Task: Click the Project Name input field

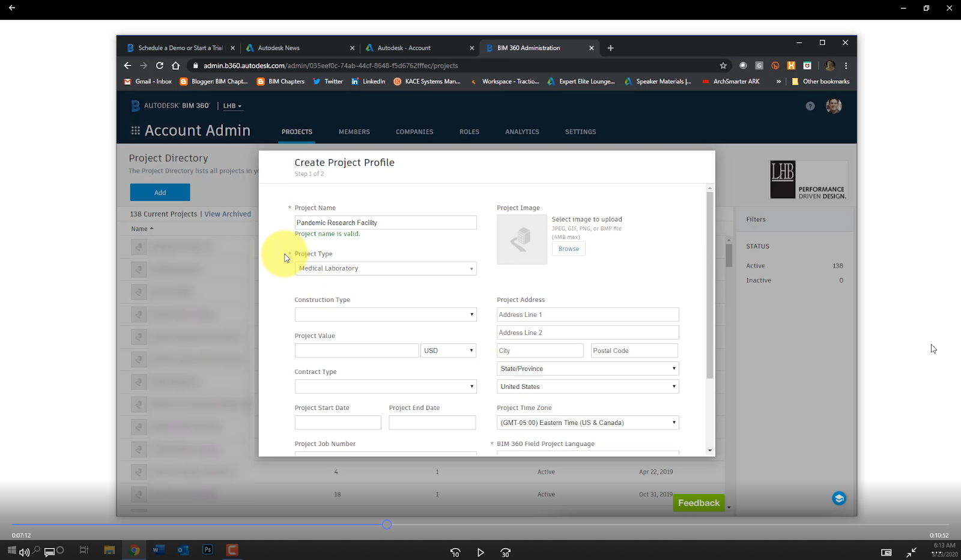Action: point(386,223)
